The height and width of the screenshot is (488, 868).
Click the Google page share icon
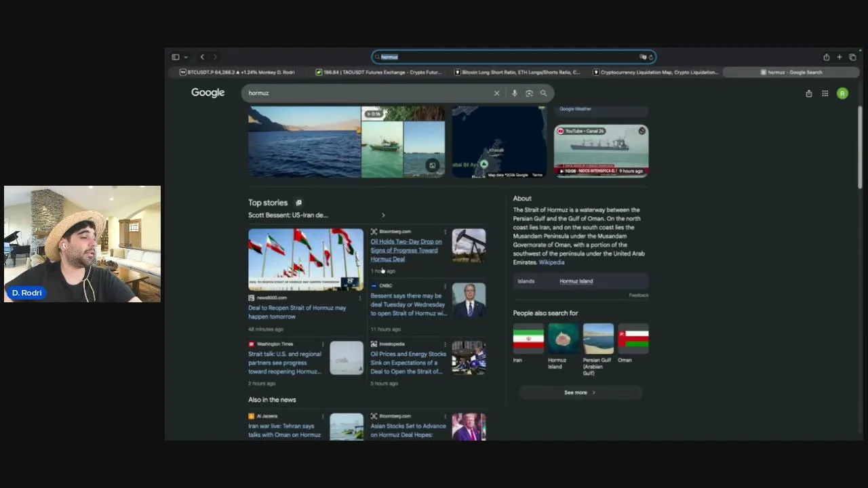point(808,94)
